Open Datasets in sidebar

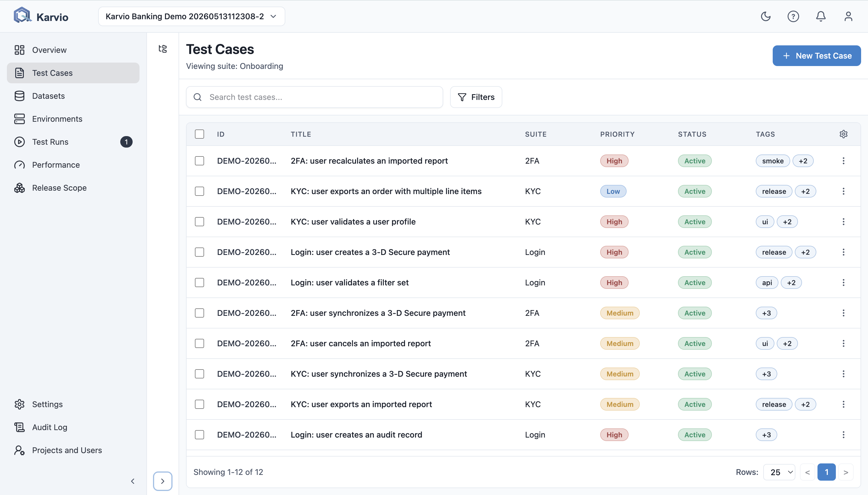click(x=73, y=96)
